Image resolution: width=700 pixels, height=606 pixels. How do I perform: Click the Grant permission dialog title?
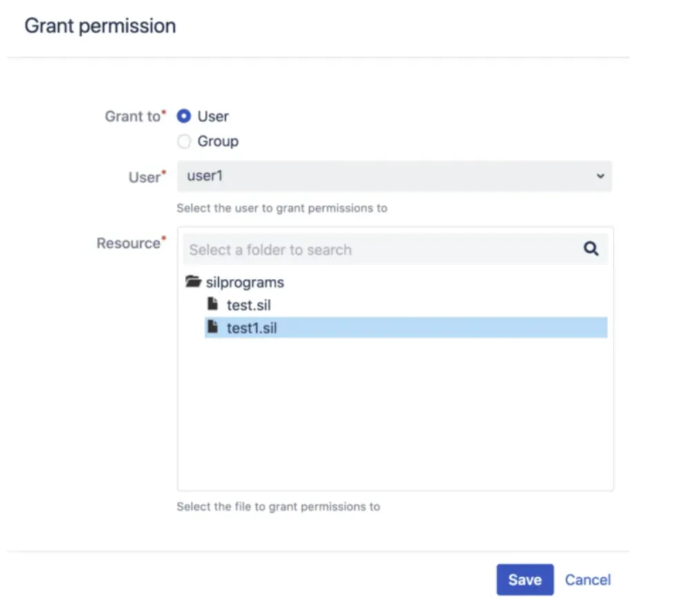pos(100,26)
